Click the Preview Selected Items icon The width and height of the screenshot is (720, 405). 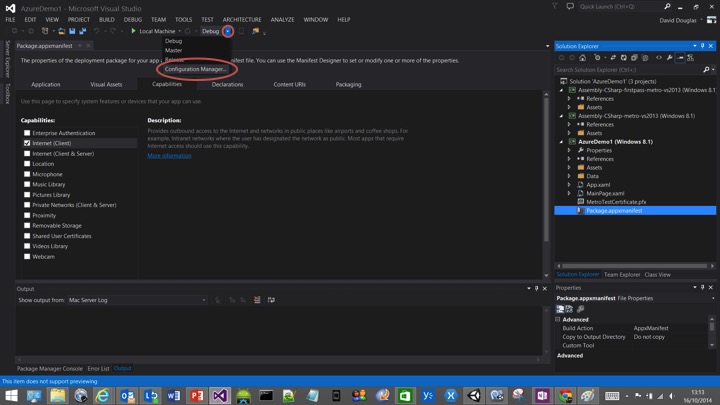tap(680, 57)
